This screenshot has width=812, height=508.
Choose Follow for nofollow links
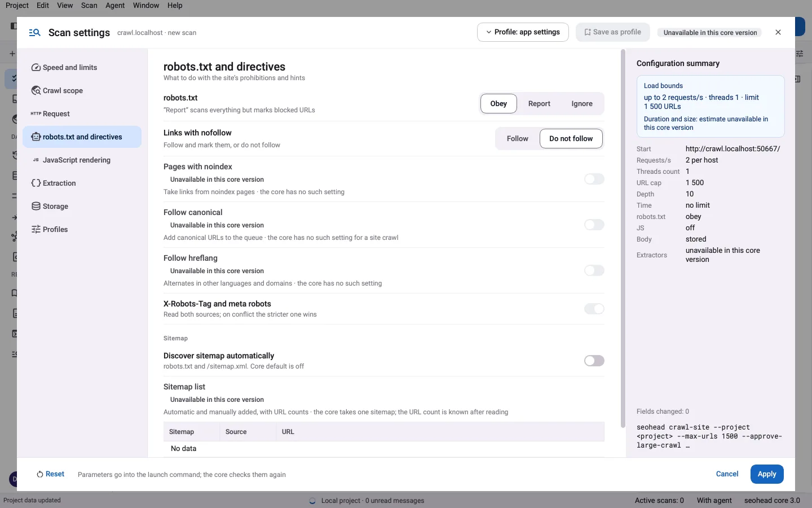518,139
